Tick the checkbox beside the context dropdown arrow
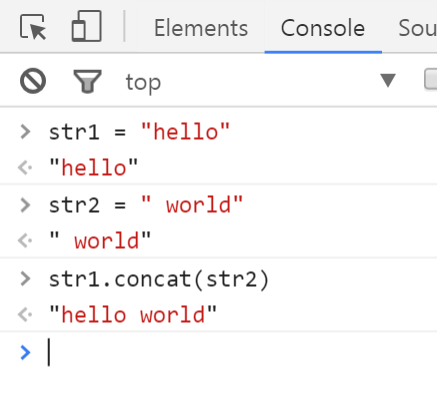Screen dimensions: 437x395 pyautogui.click(x=430, y=79)
